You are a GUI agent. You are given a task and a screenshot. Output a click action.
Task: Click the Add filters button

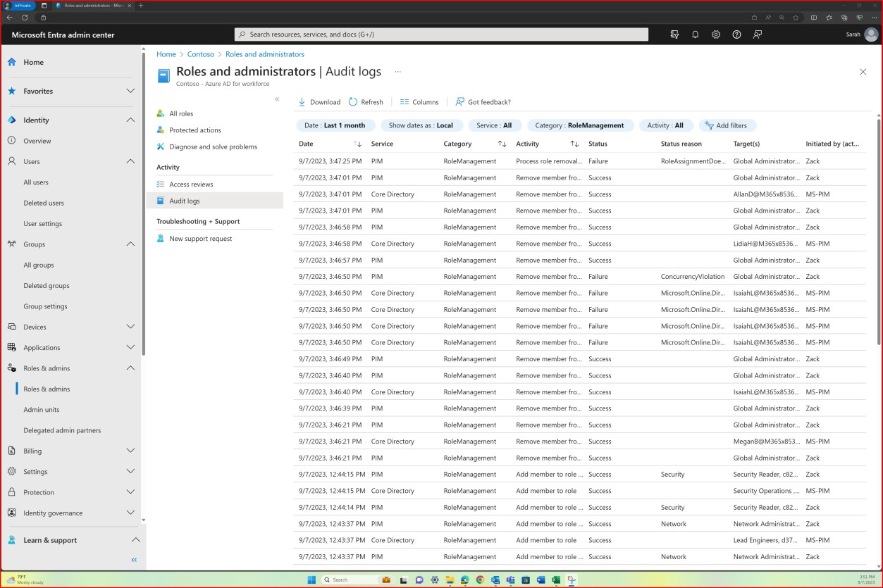pos(727,125)
